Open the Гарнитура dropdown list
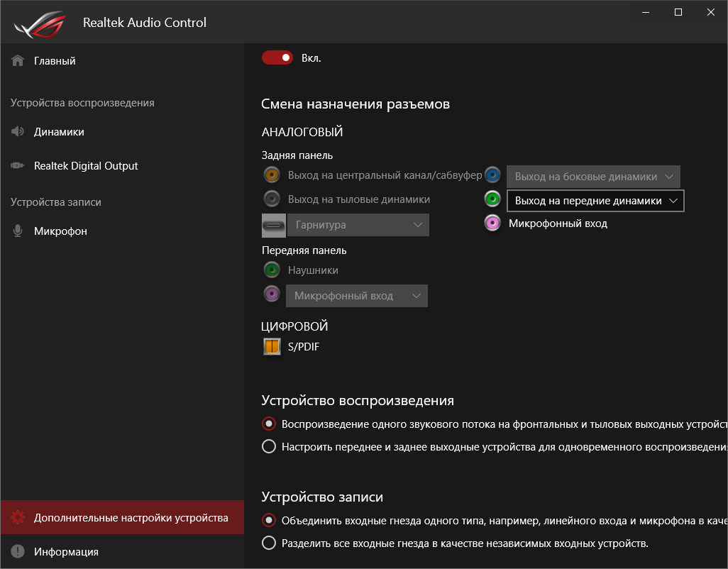The width and height of the screenshot is (728, 569). (x=358, y=225)
